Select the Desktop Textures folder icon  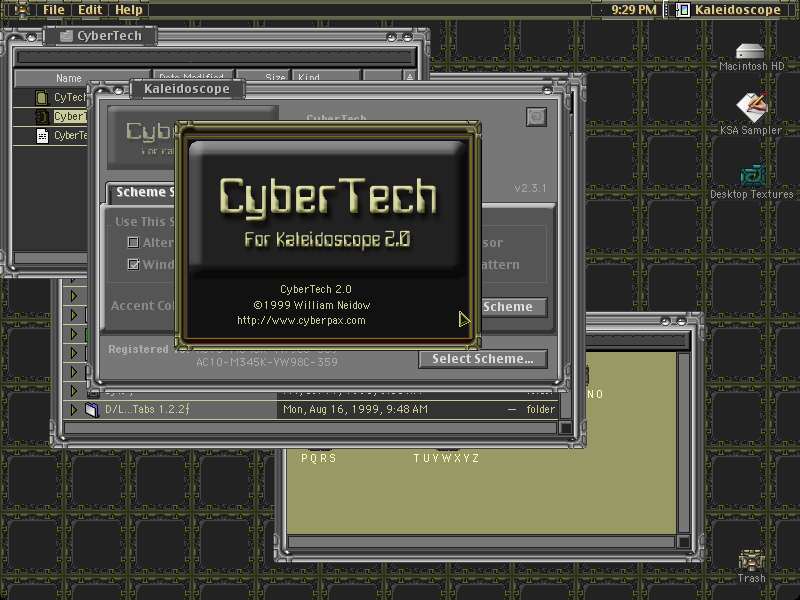(753, 176)
